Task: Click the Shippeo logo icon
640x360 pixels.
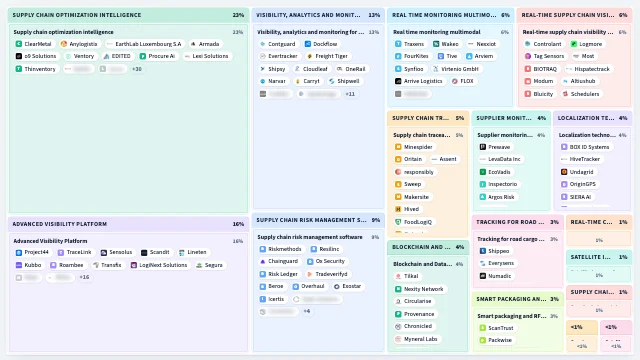Action: point(482,251)
